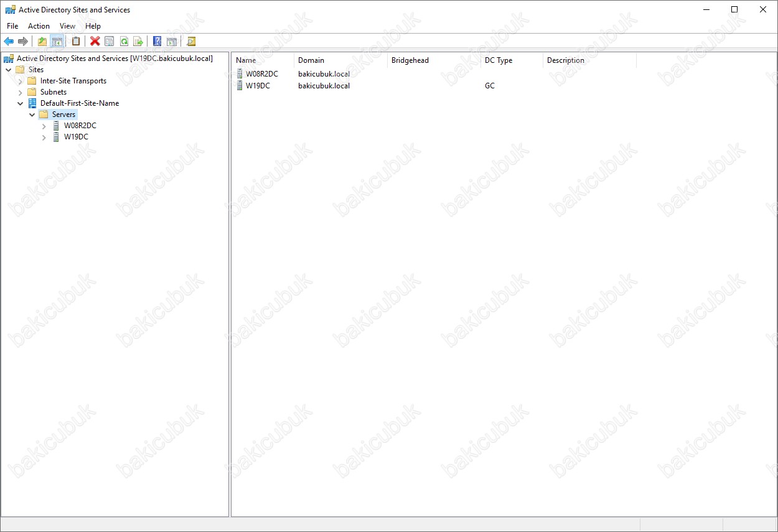The image size is (778, 532).
Task: Click the root Active Directory Sites icon
Action: [x=9, y=58]
